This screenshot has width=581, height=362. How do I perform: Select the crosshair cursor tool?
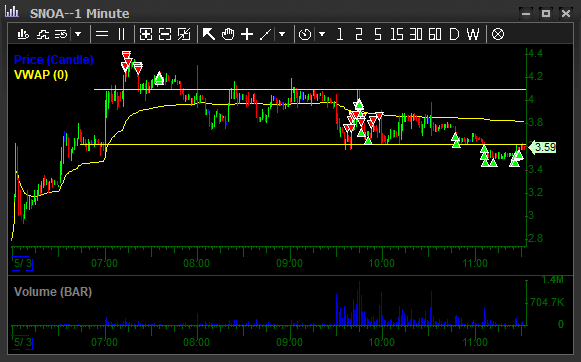pyautogui.click(x=247, y=34)
